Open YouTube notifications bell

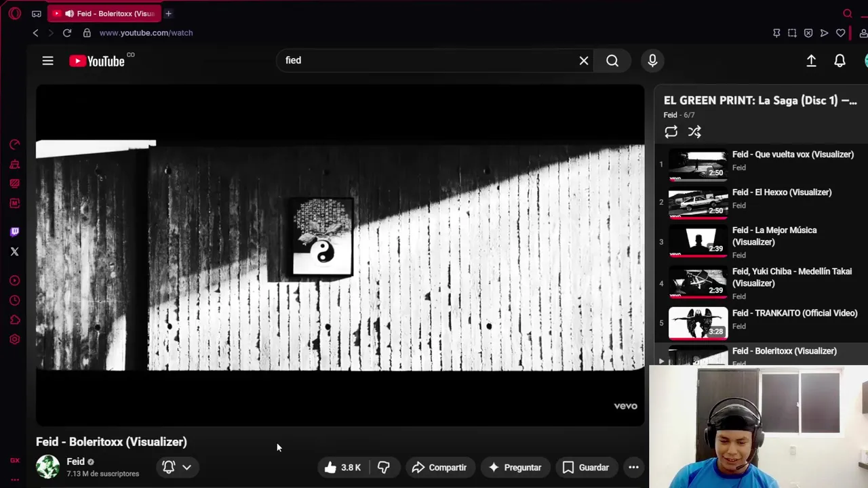click(840, 60)
